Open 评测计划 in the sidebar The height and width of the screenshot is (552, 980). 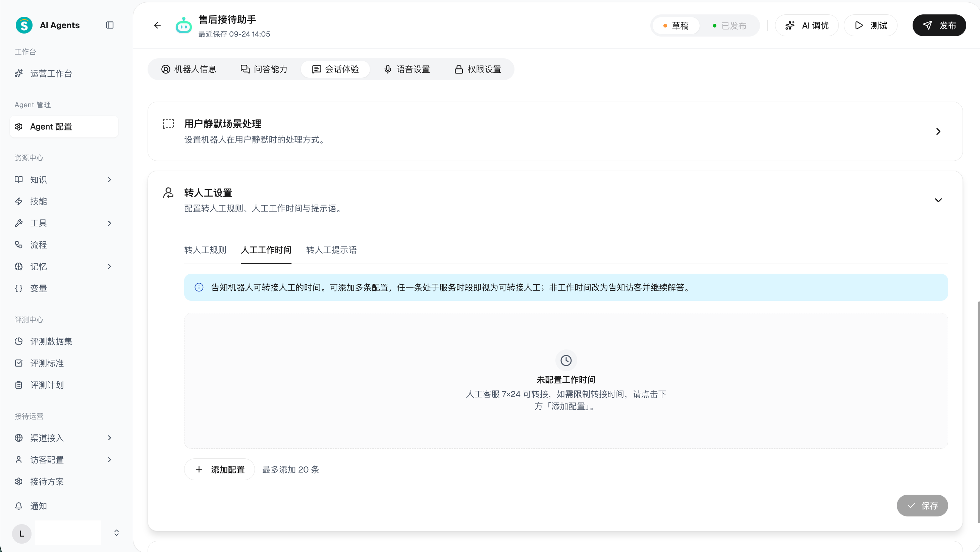(64, 385)
